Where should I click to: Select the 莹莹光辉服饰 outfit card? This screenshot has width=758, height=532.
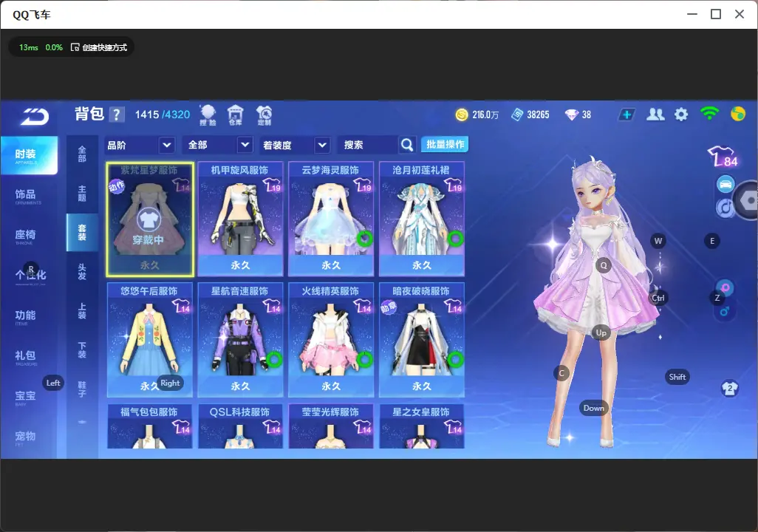click(x=331, y=426)
